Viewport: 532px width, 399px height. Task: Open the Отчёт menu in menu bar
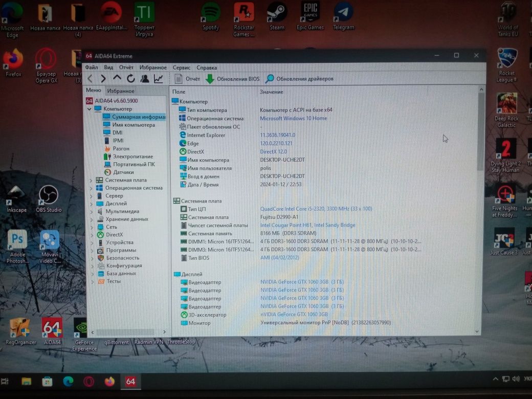click(x=126, y=67)
